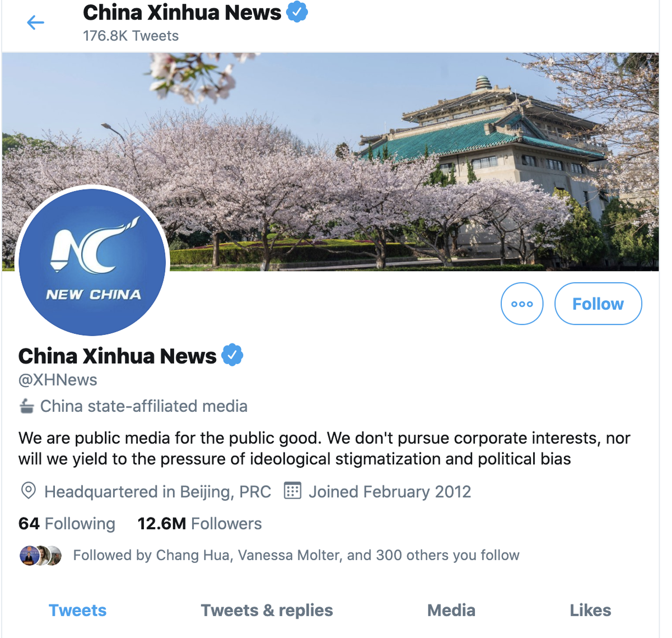Open the Media tab
The height and width of the screenshot is (638, 672).
point(451,610)
